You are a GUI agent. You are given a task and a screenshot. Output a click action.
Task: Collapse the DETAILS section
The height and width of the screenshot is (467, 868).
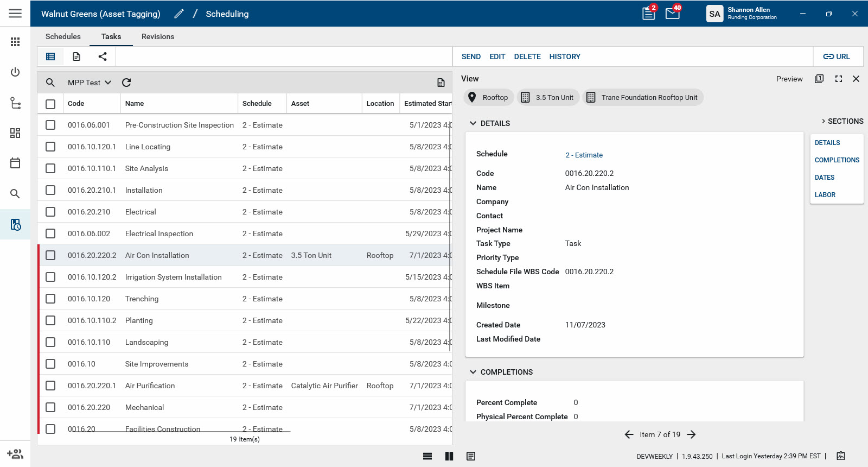tap(473, 123)
